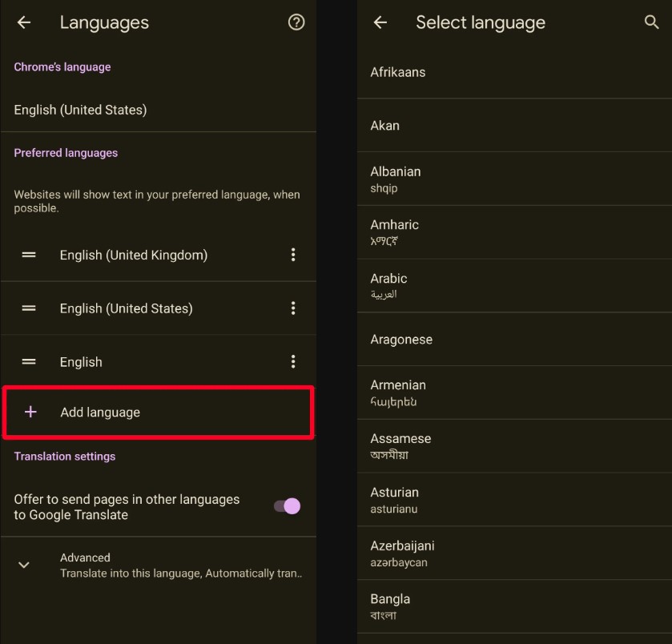Open options menu for English (United Kingdom)

[x=293, y=255]
